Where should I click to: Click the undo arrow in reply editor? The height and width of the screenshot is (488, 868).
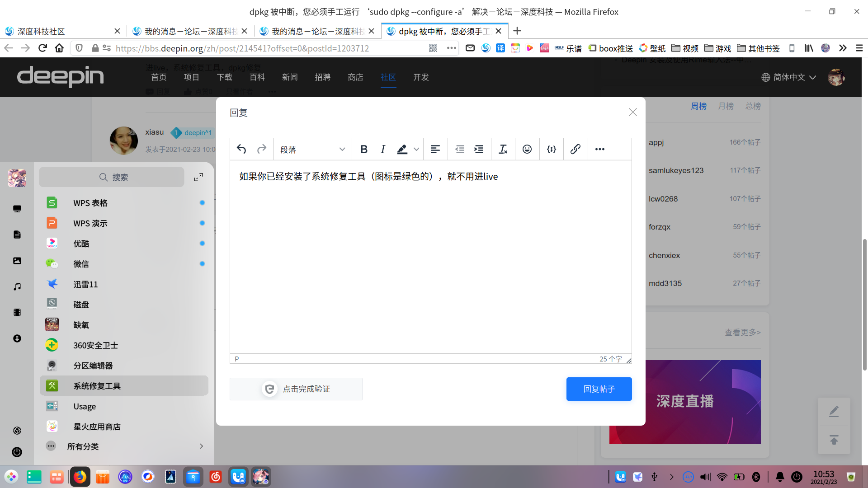(241, 149)
